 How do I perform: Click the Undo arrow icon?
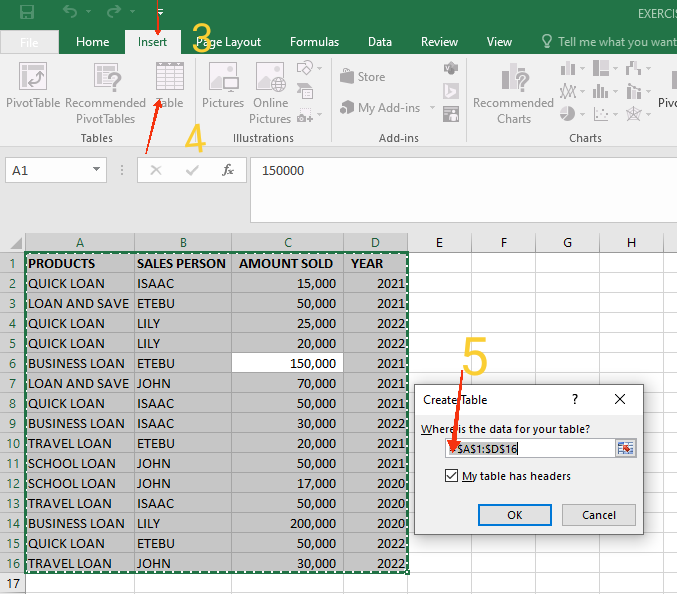tap(70, 11)
